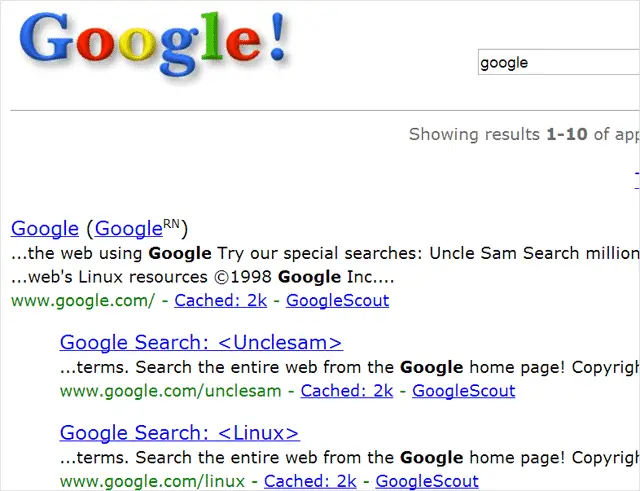Open Cached: 2k for www.google.com/ result
This screenshot has width=640, height=491.
(x=220, y=301)
